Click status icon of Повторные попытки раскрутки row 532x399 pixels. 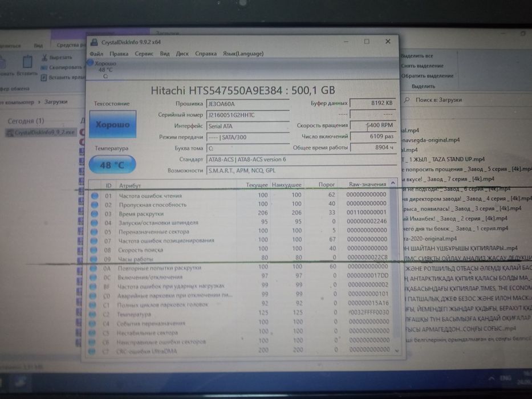(x=94, y=268)
